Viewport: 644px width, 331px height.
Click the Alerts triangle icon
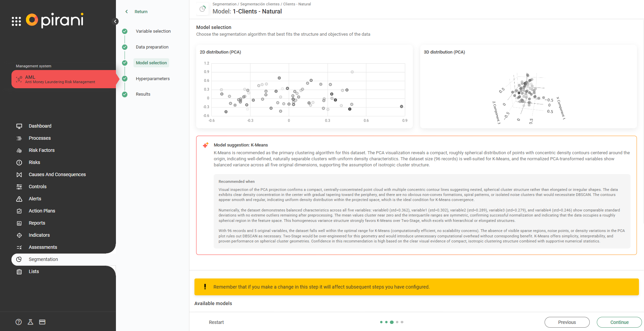19,199
